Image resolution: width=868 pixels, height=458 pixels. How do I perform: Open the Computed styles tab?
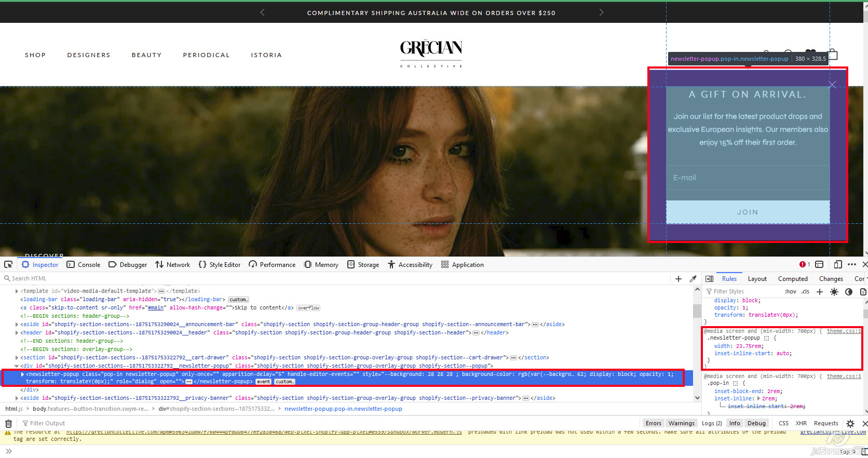792,279
